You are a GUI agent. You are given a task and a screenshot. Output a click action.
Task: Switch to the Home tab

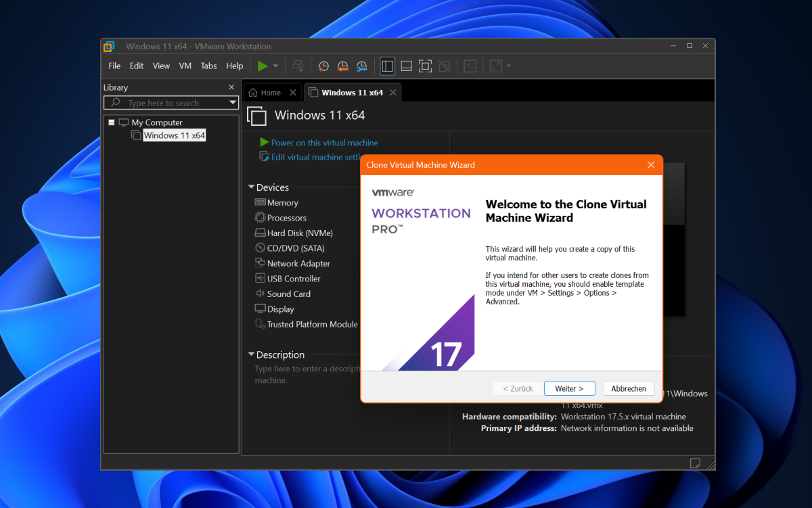[x=267, y=92]
